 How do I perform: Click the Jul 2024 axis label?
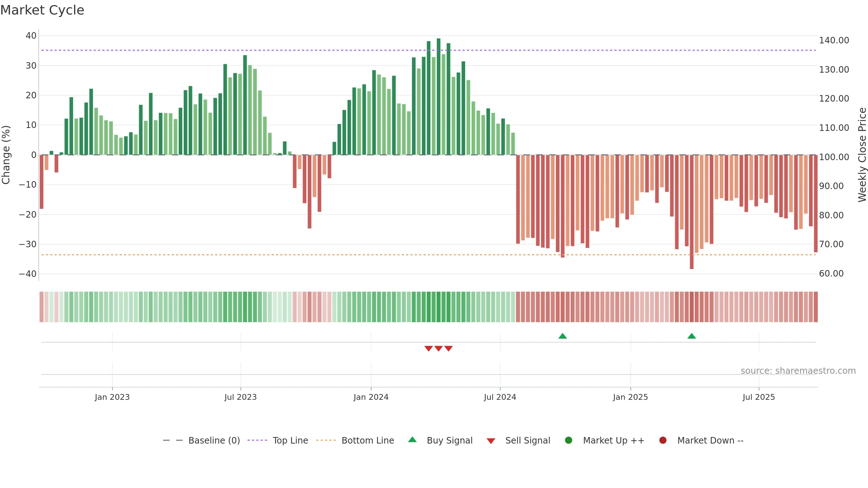coord(500,397)
